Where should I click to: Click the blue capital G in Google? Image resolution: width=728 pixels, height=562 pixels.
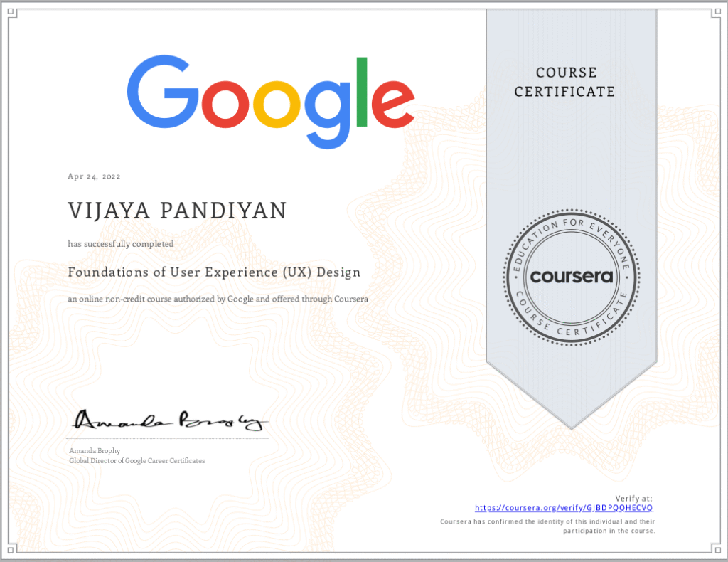point(161,92)
